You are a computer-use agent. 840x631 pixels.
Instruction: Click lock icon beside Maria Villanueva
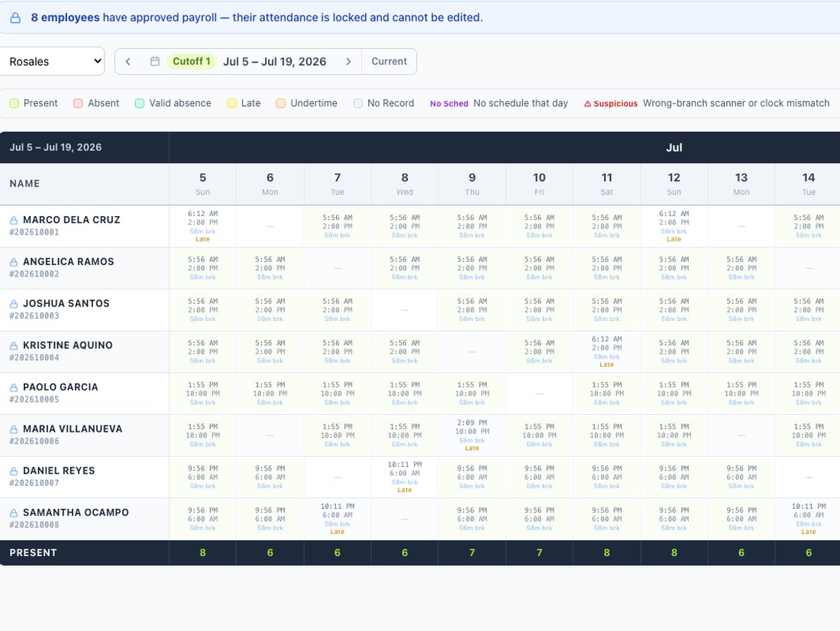[x=14, y=429]
